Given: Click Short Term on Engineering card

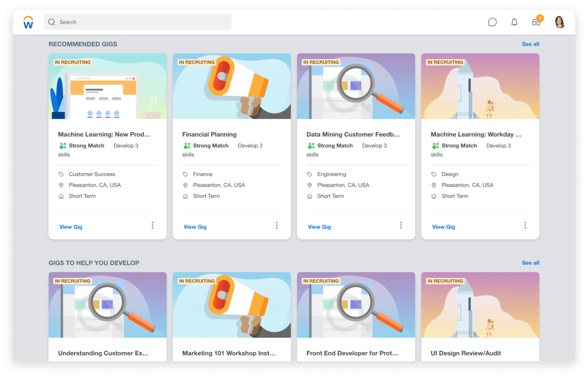Looking at the screenshot, I should point(331,196).
